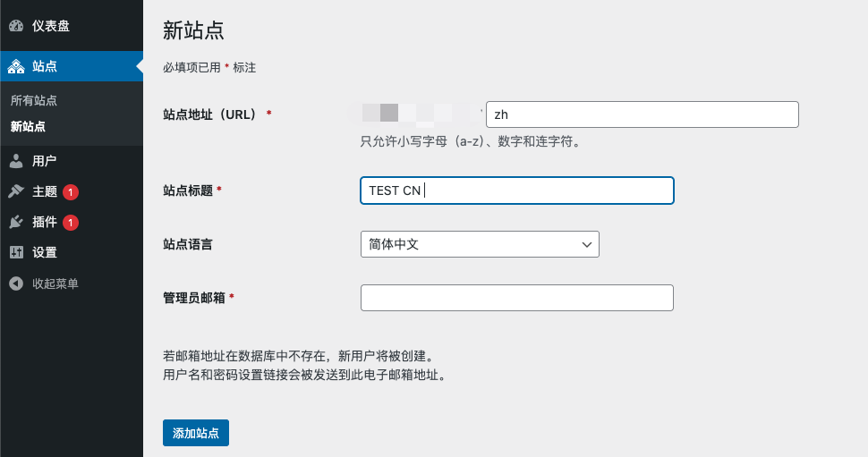Screen dimensions: 868x457
Task: Click the Plugins update badge
Action: (71, 222)
